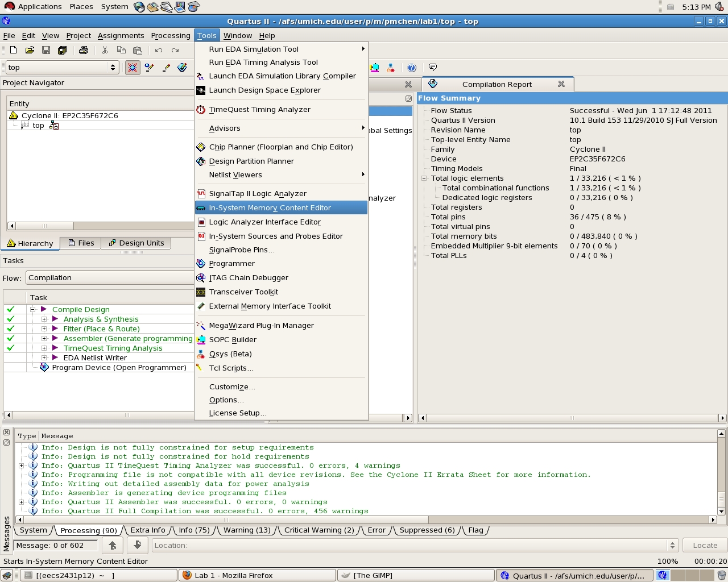
Task: Open the Compilation flow dropdown
Action: (x=110, y=278)
